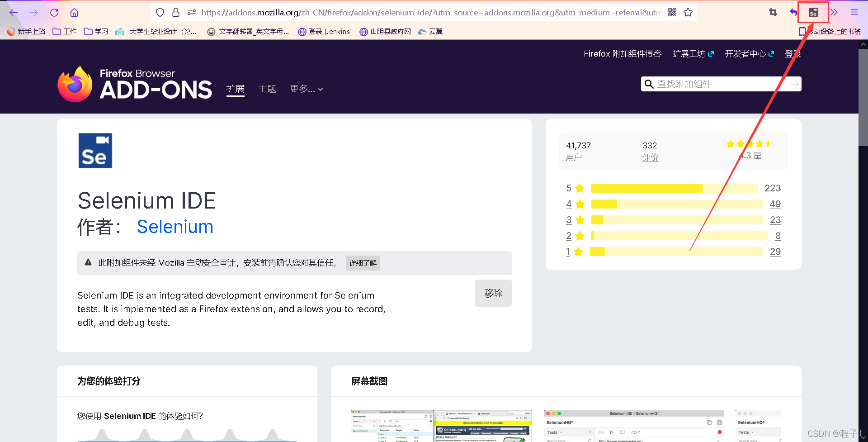Viewport: 868px width, 442px height.
Task: Click the 223 five-star review count
Action: [773, 188]
